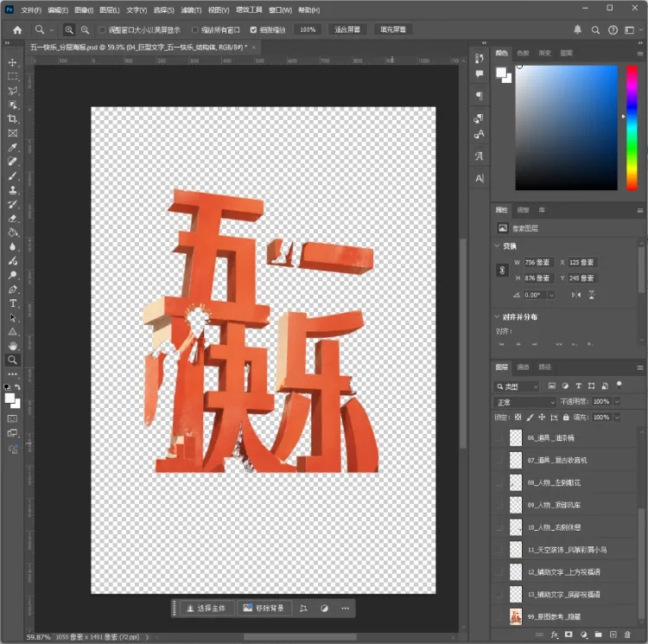Select the Hand tool

tap(12, 346)
